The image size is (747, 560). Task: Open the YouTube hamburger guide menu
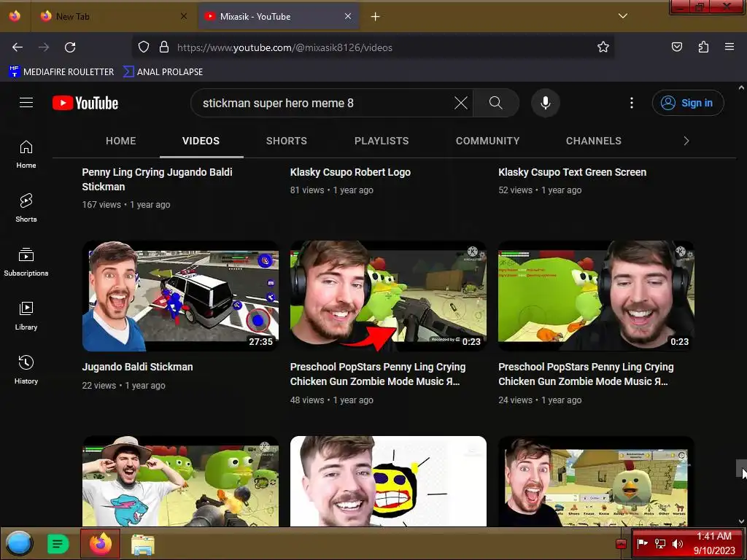click(x=26, y=103)
